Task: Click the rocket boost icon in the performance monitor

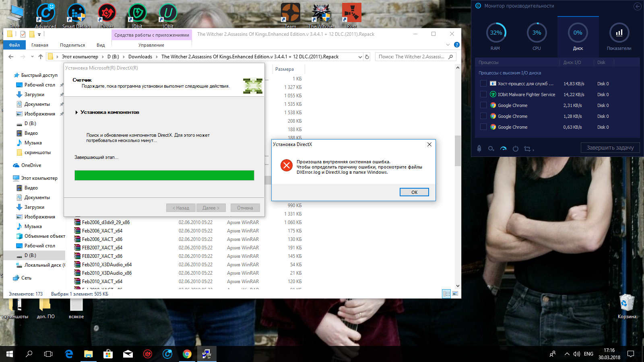Action: pos(479,148)
